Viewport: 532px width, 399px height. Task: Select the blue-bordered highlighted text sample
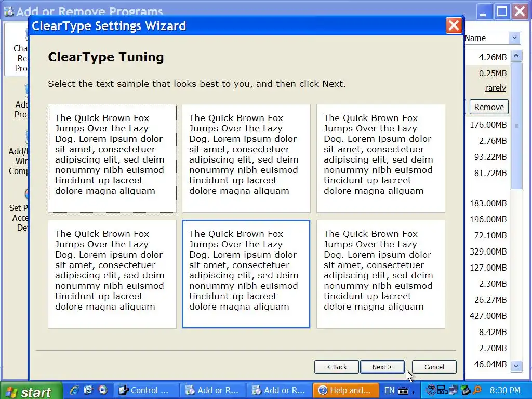tap(246, 274)
